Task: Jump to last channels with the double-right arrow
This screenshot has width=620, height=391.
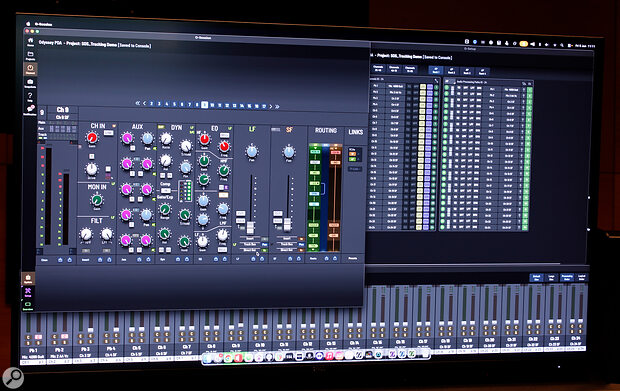Action: (277, 106)
